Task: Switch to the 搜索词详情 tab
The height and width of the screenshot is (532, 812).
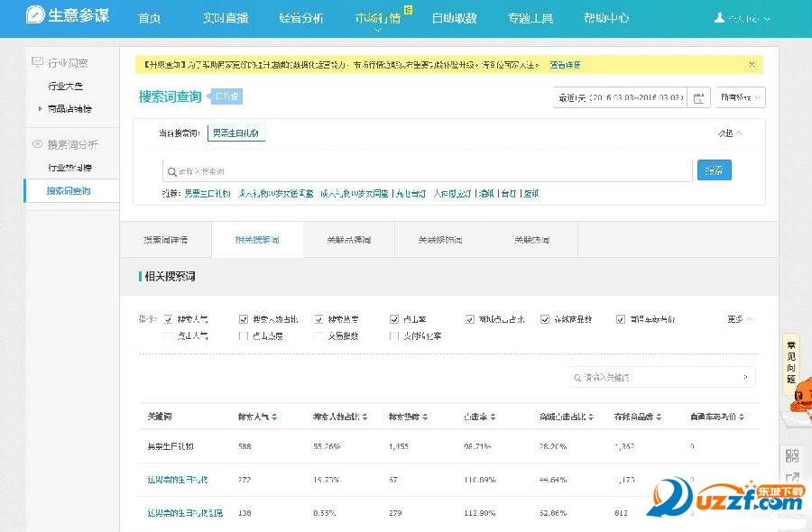Action: pos(166,240)
